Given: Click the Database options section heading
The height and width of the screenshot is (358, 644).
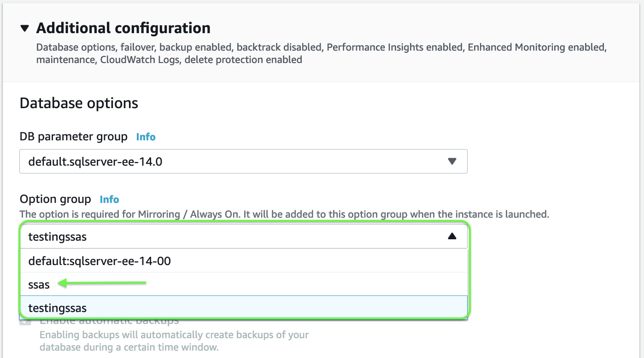Looking at the screenshot, I should pos(79,104).
